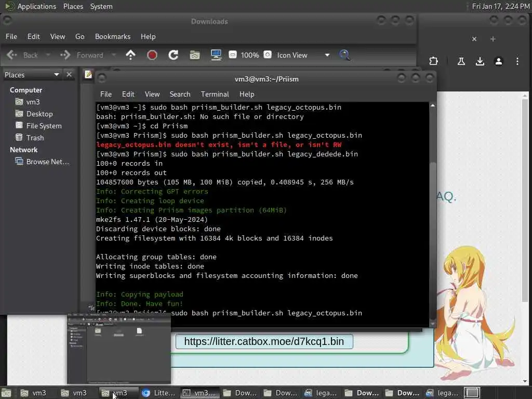532x399 pixels.
Task: Open file manager View menu
Action: pyautogui.click(x=58, y=37)
